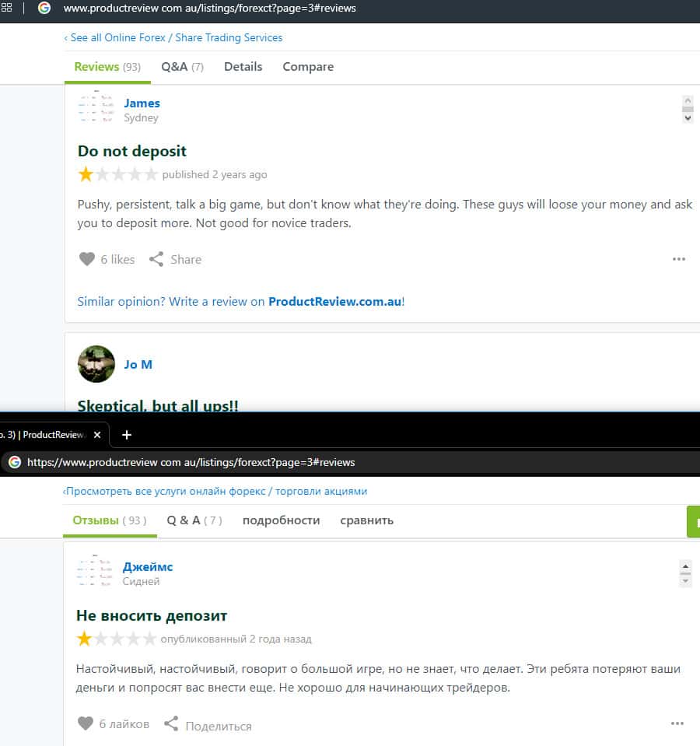This screenshot has height=746, width=700.
Task: Switch to the Reviews (93) tab
Action: [107, 67]
